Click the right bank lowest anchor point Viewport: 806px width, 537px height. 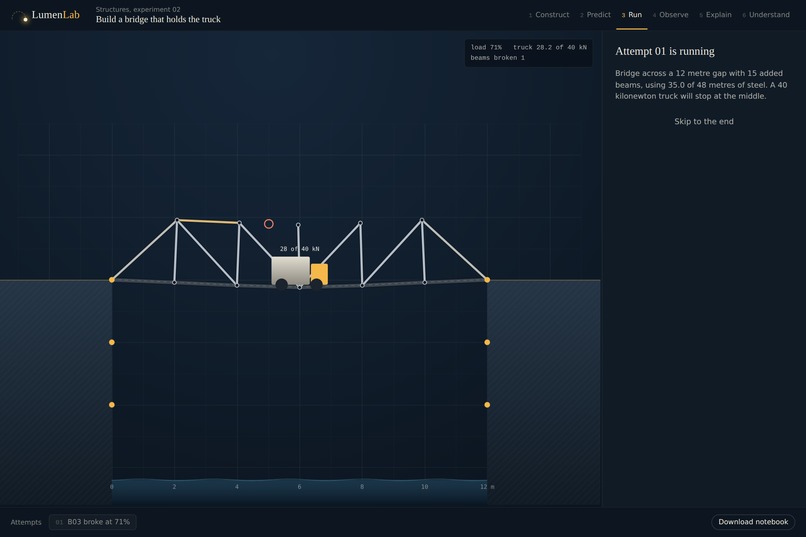tap(487, 405)
